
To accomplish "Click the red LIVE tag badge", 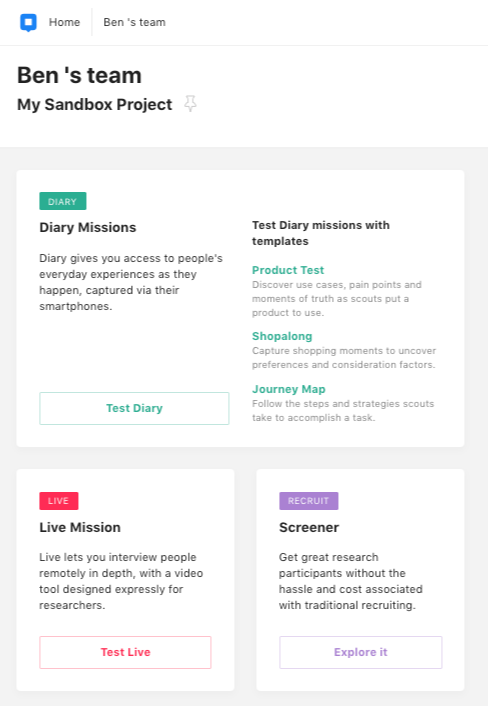I will click(x=59, y=501).
